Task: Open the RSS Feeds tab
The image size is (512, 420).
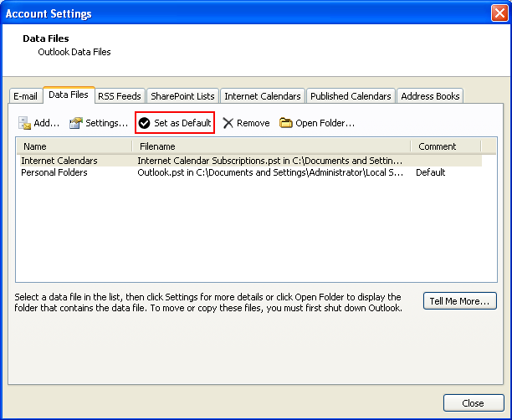Action: [x=120, y=96]
